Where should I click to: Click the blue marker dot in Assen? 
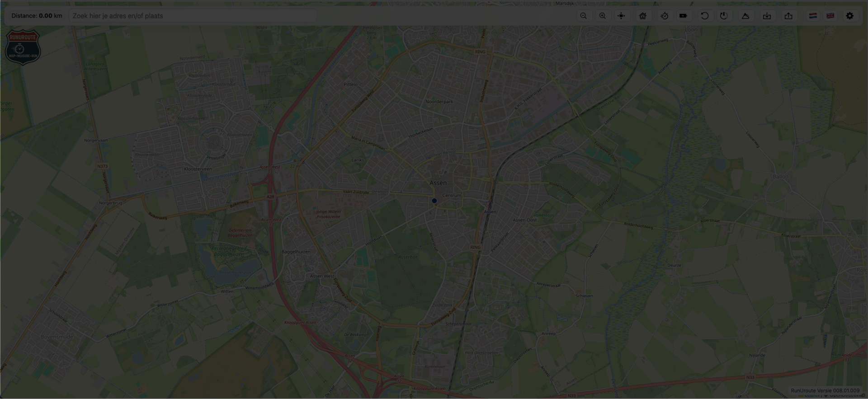pos(434,201)
